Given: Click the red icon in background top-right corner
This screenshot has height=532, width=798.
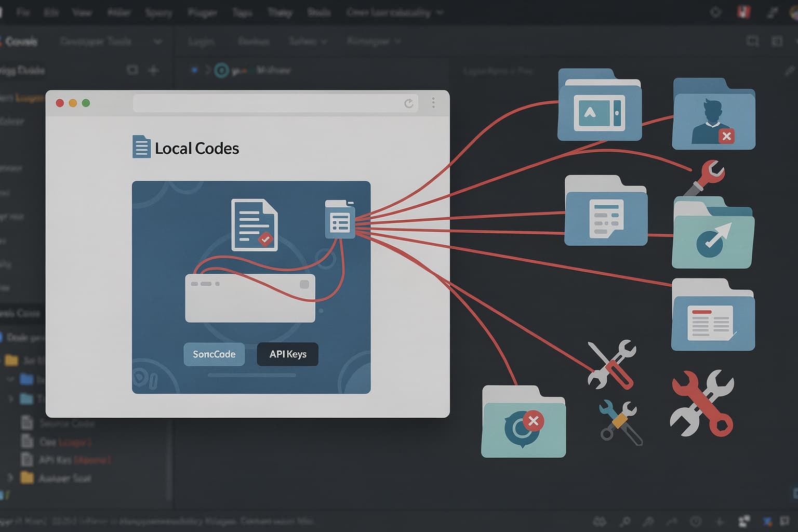Looking at the screenshot, I should [x=744, y=12].
